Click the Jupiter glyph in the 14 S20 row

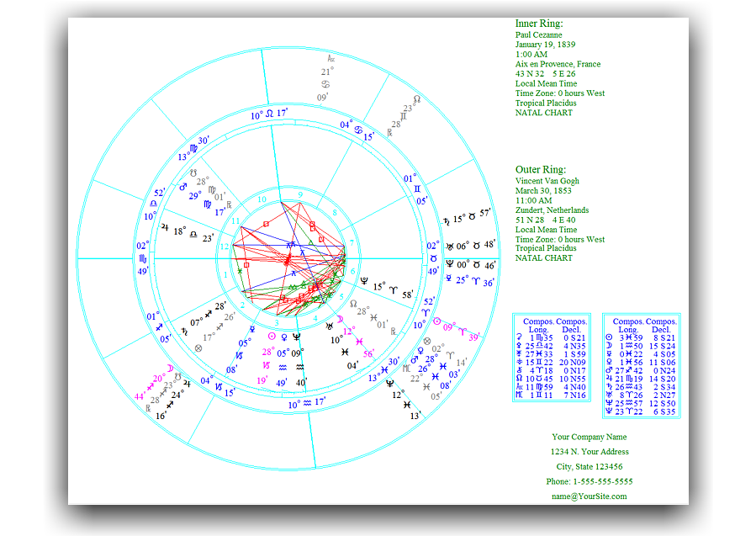click(609, 379)
